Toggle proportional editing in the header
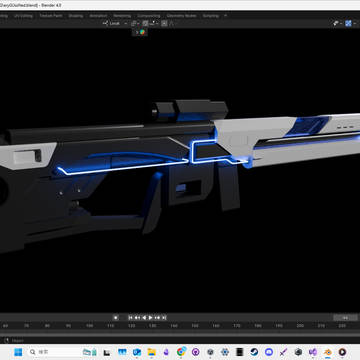The image size is (360, 360). tap(164, 23)
